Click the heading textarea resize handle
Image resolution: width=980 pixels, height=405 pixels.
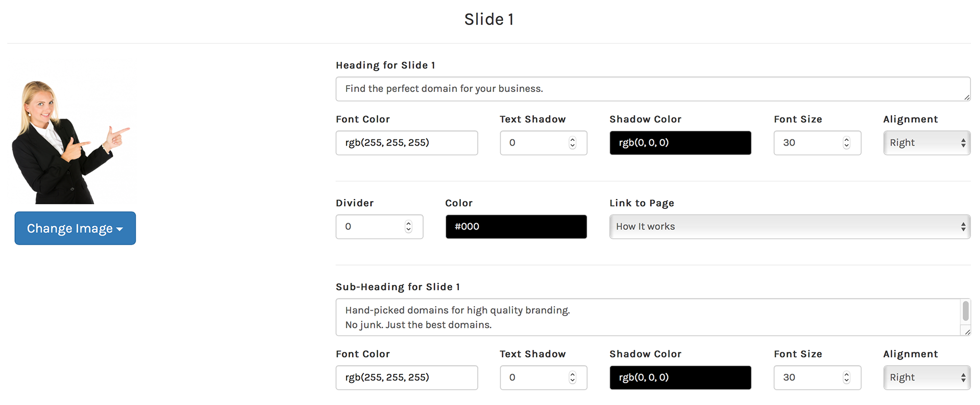(x=967, y=98)
